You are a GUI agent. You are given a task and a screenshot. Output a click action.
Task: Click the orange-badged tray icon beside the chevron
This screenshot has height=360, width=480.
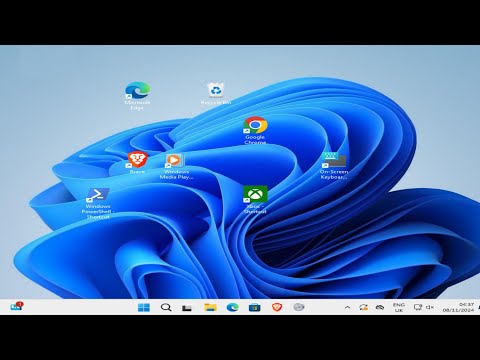point(363,307)
